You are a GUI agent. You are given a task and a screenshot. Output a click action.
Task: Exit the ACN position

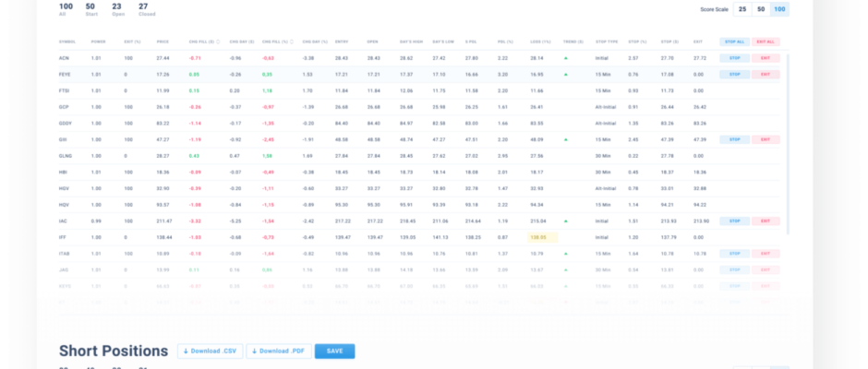click(766, 58)
